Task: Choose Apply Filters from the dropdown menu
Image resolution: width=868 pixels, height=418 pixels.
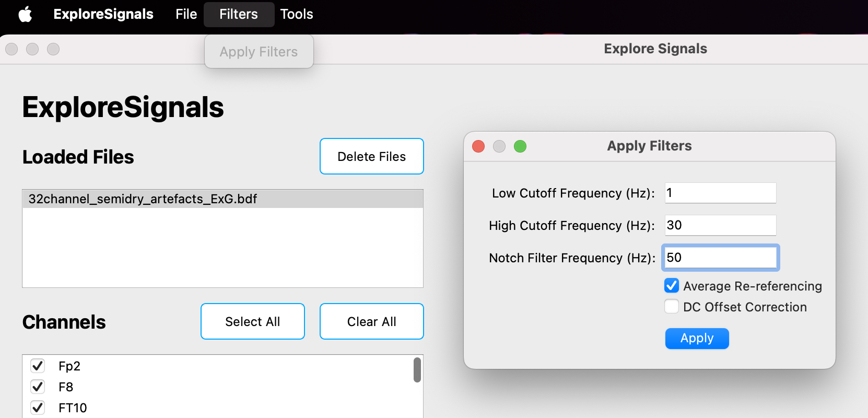Action: tap(259, 52)
